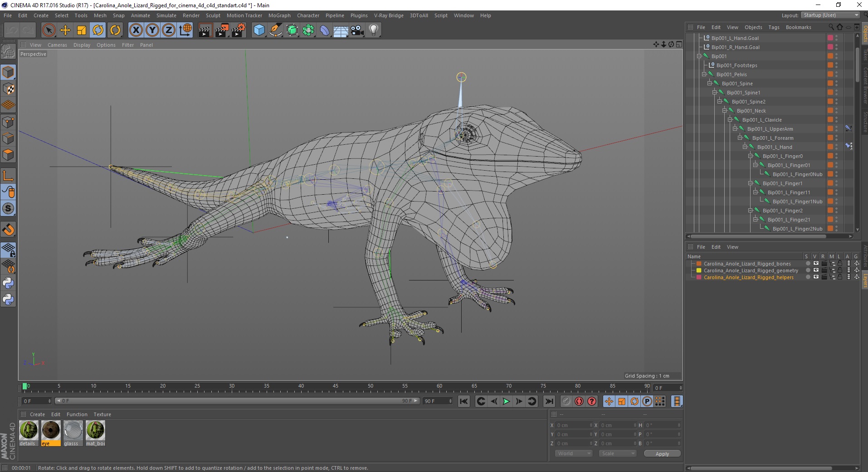Collapse the Bip001_L_Hand tree node
The width and height of the screenshot is (868, 472).
[x=745, y=147]
